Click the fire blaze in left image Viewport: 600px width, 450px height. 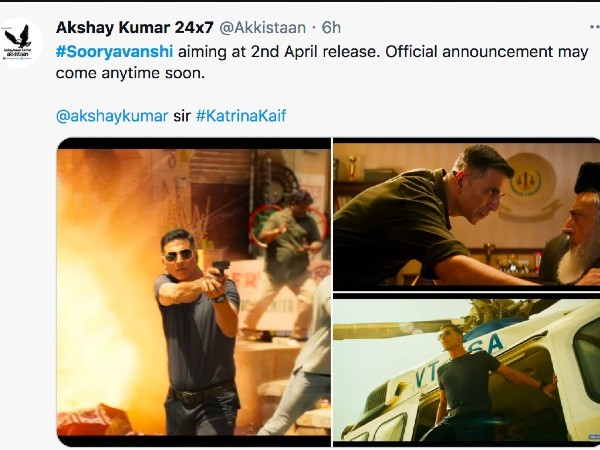pos(95,290)
